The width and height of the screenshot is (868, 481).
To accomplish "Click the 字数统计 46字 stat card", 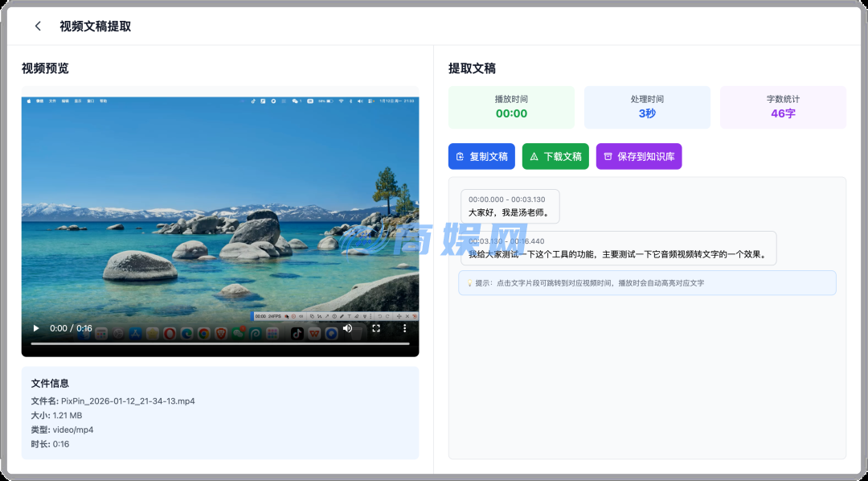I will (783, 106).
